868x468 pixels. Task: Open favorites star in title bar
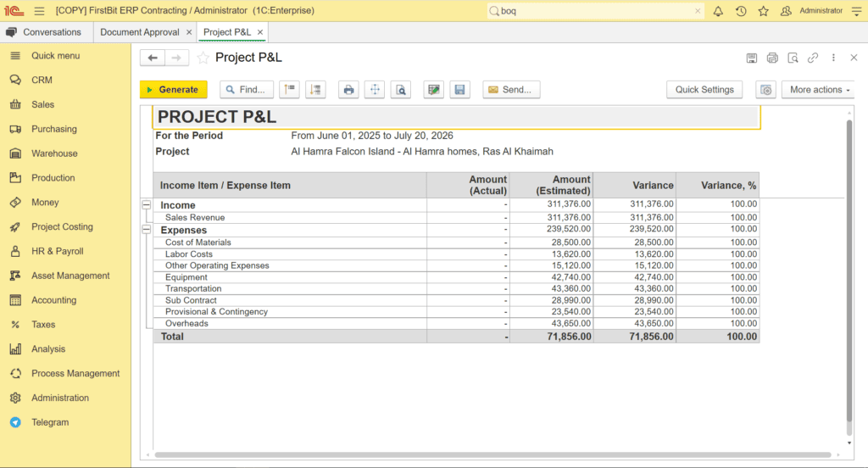click(764, 11)
